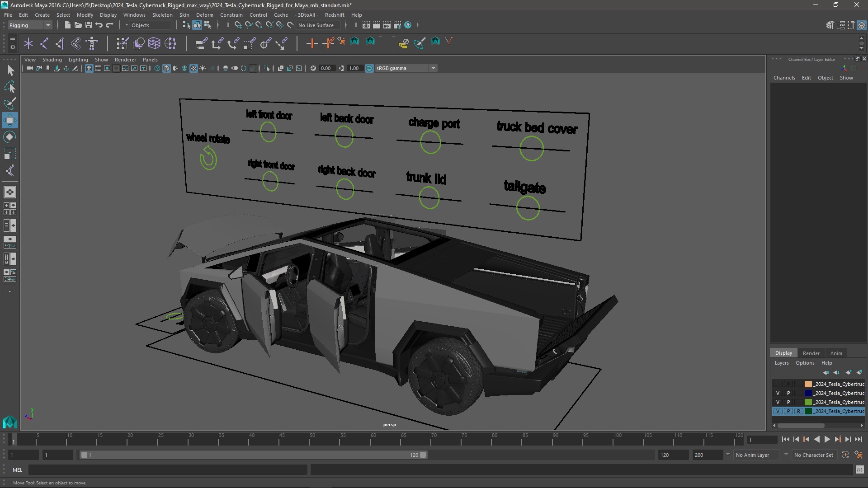Open the Deform menu
Image resolution: width=868 pixels, height=488 pixels.
[204, 15]
